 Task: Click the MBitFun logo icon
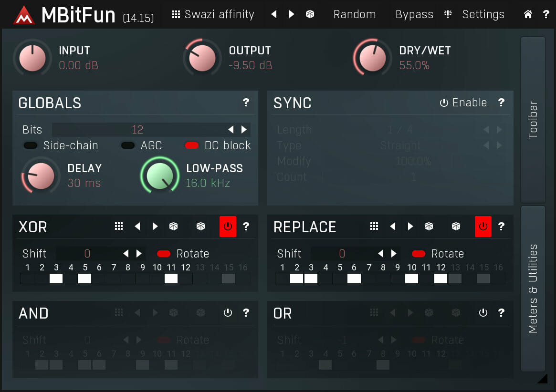[x=24, y=15]
